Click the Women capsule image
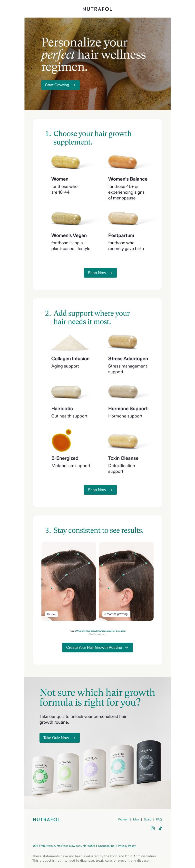 [x=66, y=162]
